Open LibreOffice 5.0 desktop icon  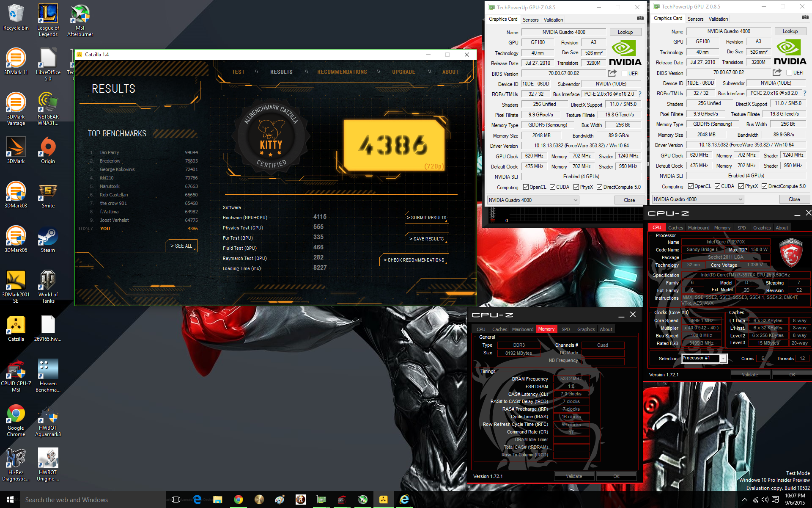(x=48, y=64)
